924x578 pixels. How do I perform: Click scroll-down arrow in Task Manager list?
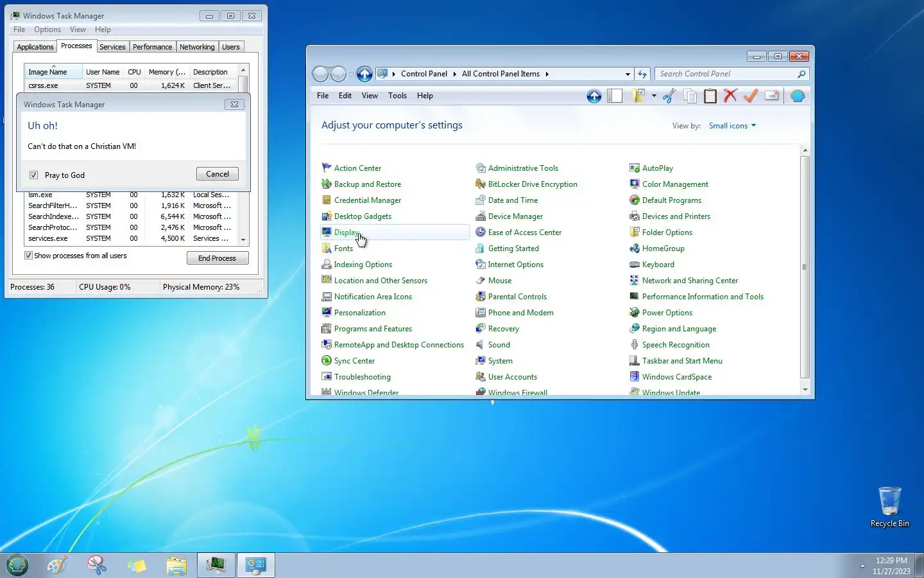(243, 240)
